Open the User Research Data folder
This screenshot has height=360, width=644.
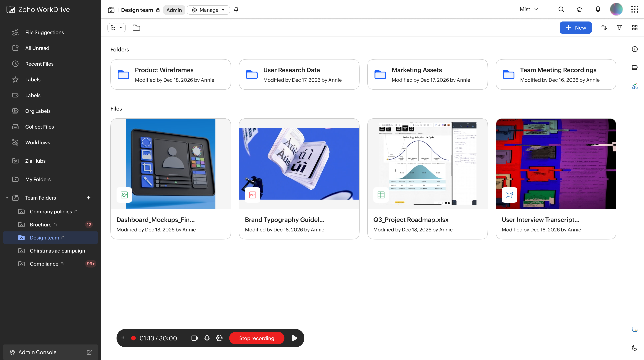click(299, 74)
